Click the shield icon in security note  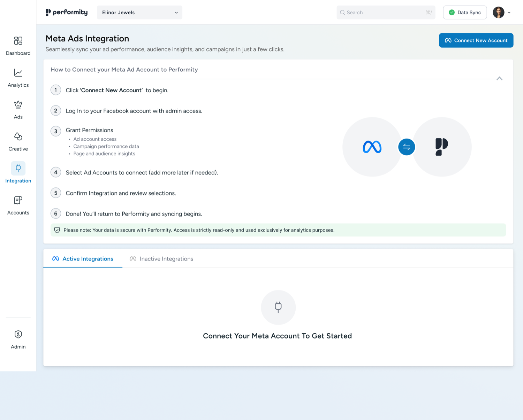pyautogui.click(x=57, y=230)
